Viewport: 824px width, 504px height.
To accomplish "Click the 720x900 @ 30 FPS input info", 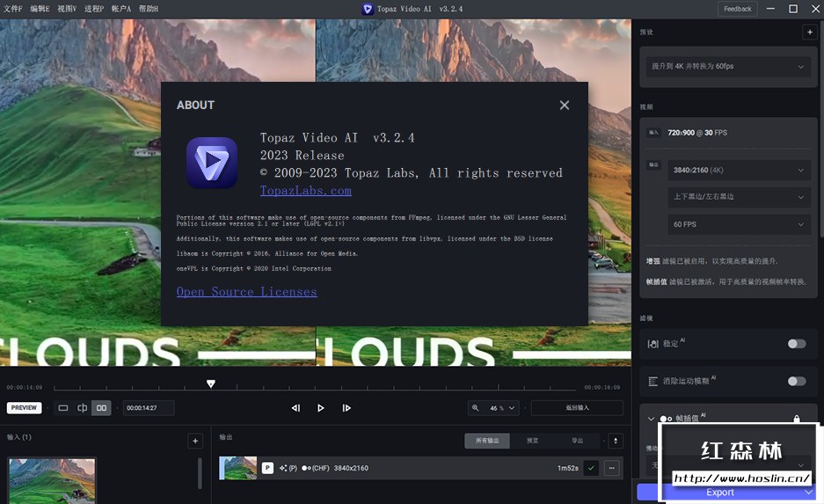I will tap(697, 133).
